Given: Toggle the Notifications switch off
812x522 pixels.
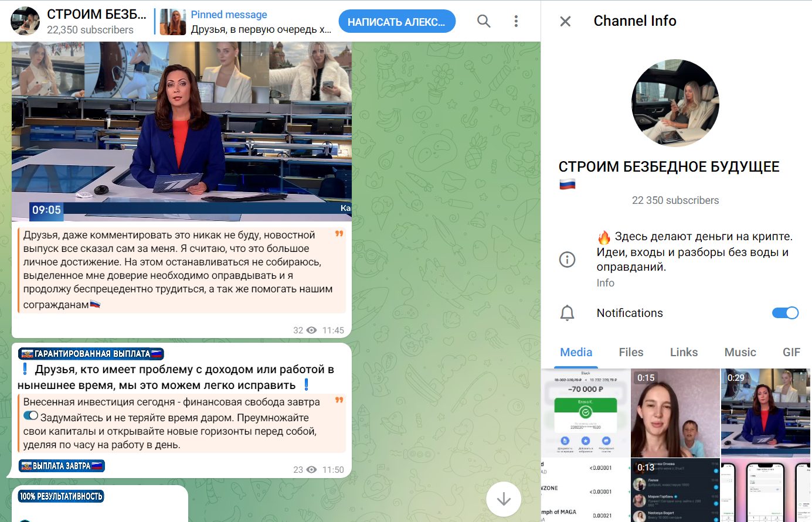Looking at the screenshot, I should tap(785, 313).
